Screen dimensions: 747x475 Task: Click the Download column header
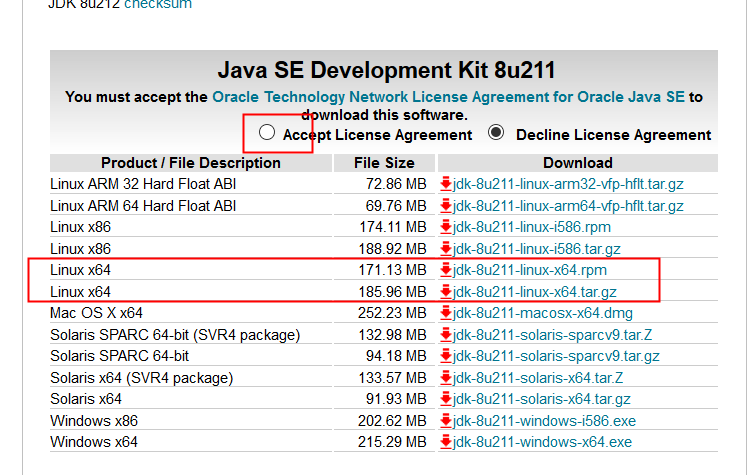tap(578, 163)
